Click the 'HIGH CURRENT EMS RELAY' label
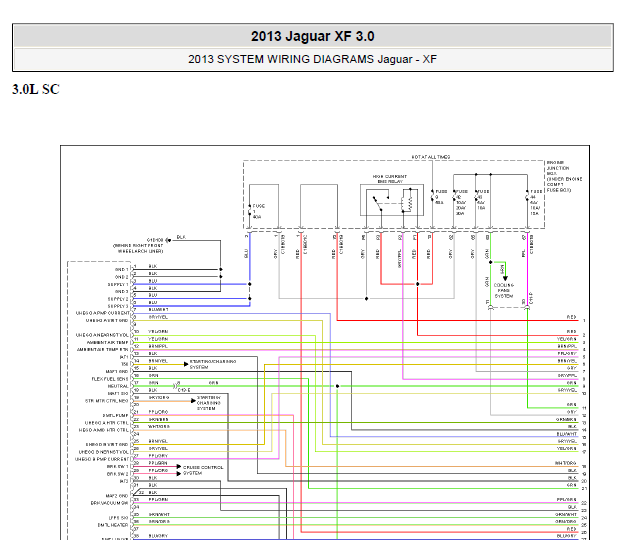The image size is (619, 540). 390,179
